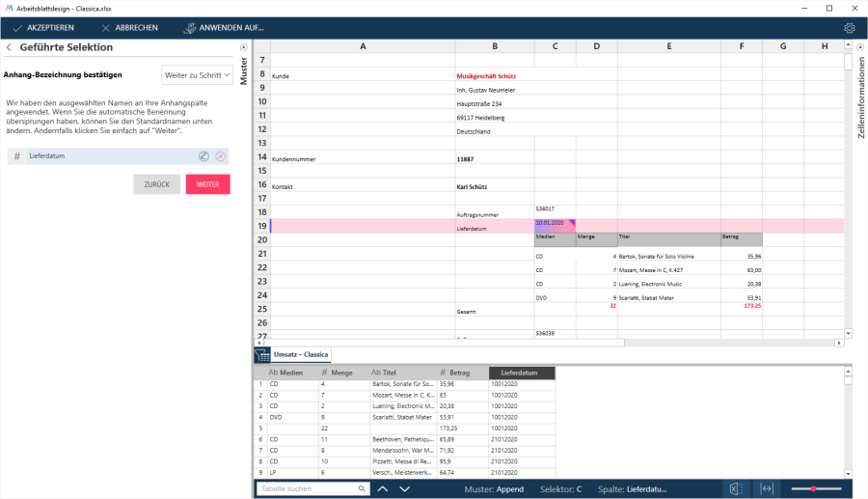Click ANWENDEN AUF... in the toolbar

coord(224,28)
